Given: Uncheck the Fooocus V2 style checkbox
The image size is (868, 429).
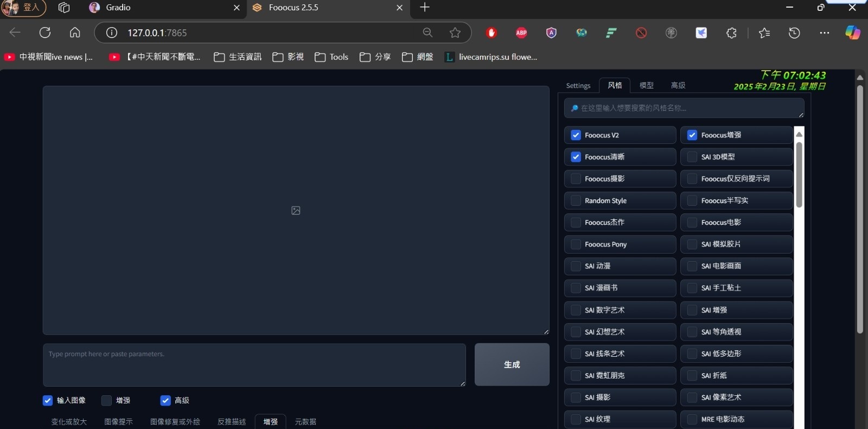Looking at the screenshot, I should click(576, 135).
